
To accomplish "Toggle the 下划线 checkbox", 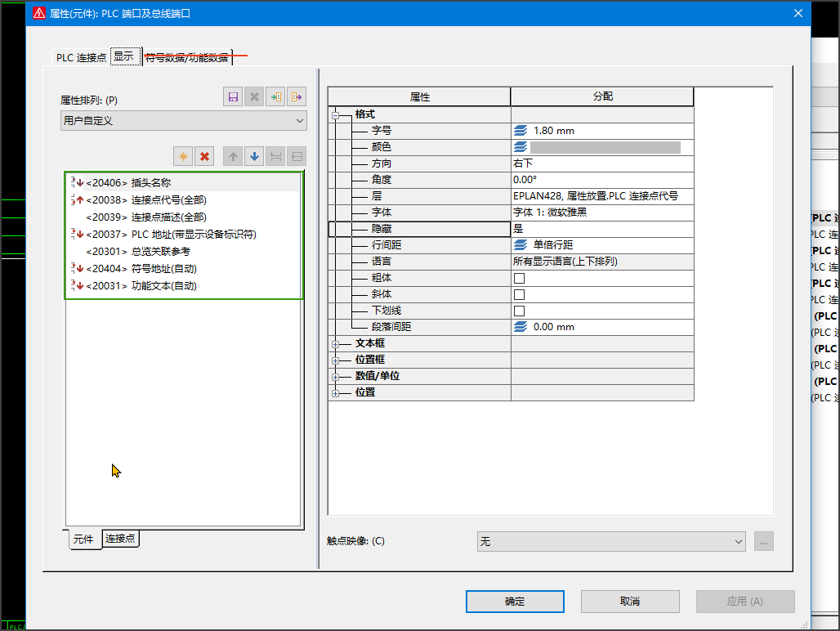I will [x=519, y=311].
